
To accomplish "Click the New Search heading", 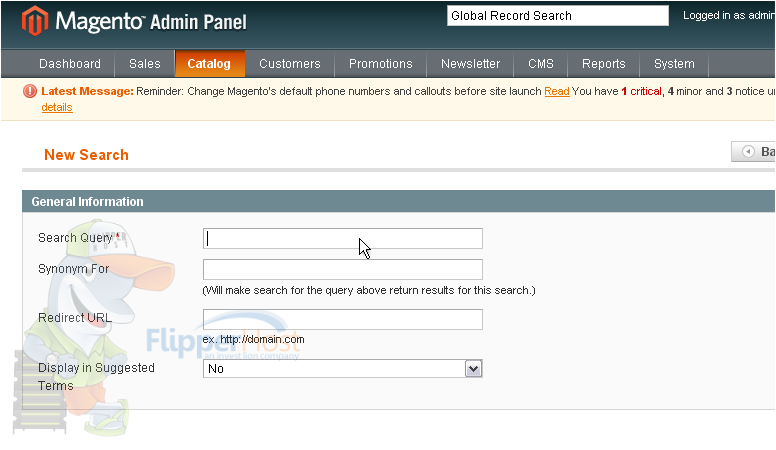I will [87, 155].
